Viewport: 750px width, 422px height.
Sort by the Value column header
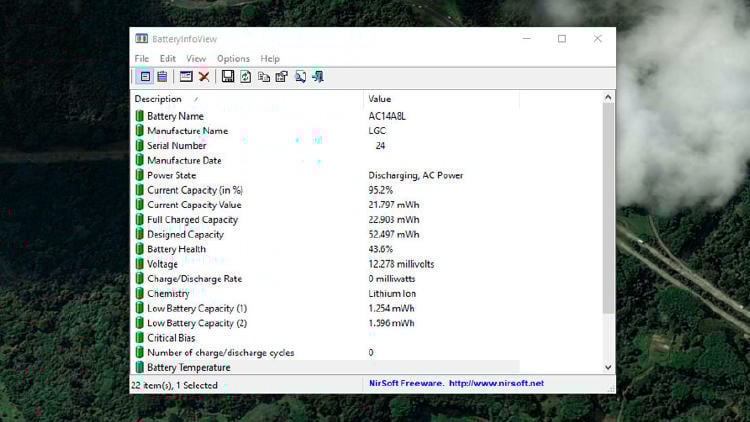(441, 99)
